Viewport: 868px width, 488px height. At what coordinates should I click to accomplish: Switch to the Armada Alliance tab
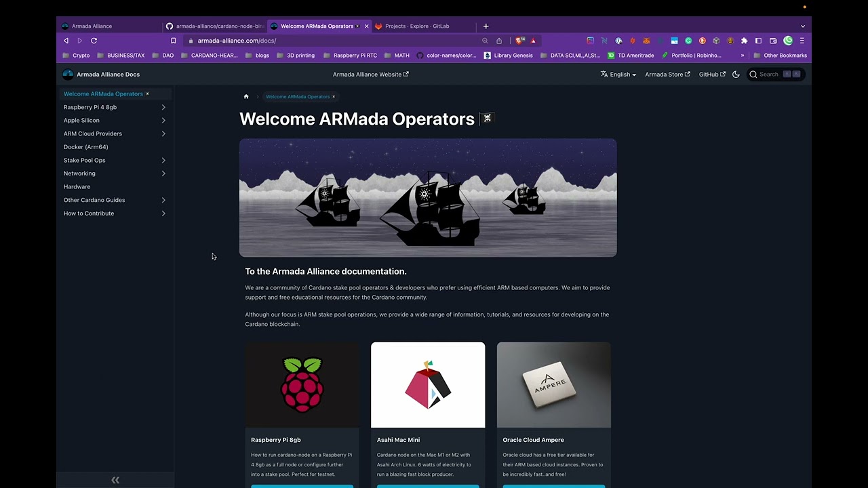click(x=108, y=26)
